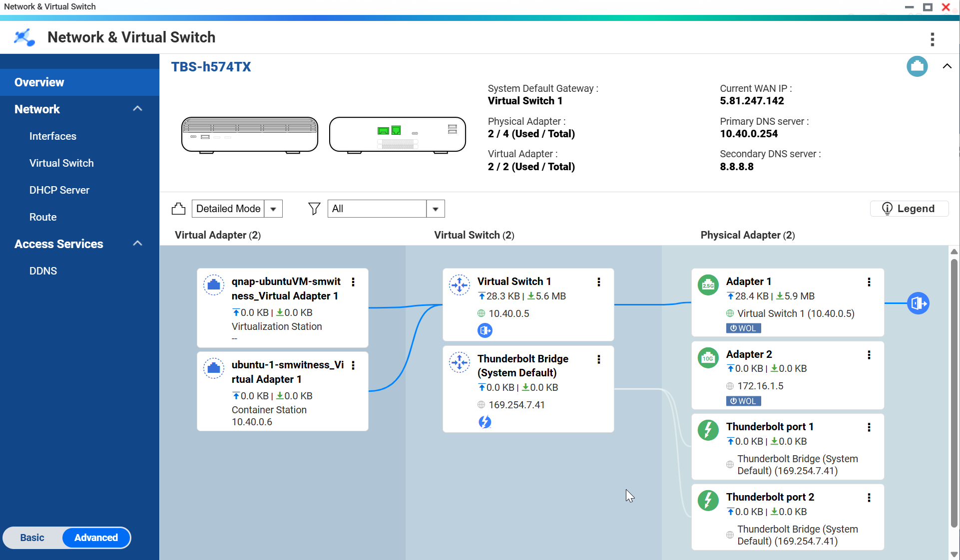Switch to Basic mode
This screenshot has height=560, width=960.
tap(32, 538)
